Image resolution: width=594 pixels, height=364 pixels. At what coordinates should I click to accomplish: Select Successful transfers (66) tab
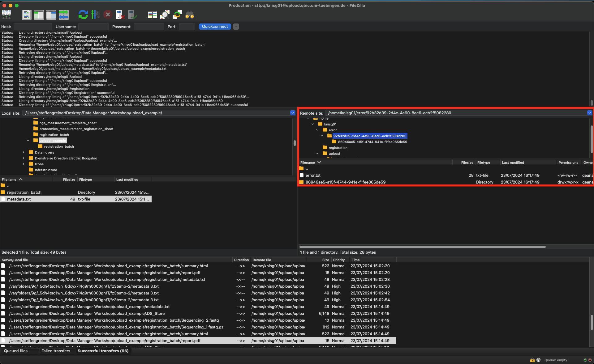pyautogui.click(x=103, y=351)
